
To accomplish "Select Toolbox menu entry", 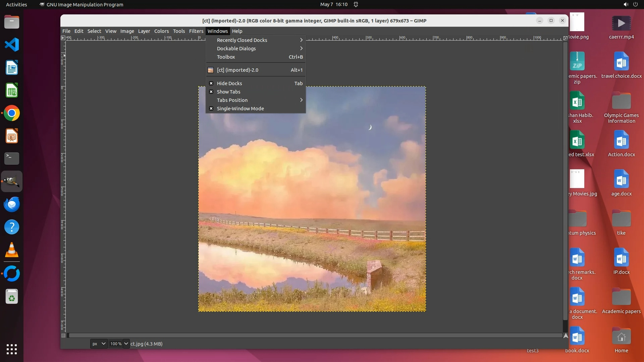I will (226, 57).
